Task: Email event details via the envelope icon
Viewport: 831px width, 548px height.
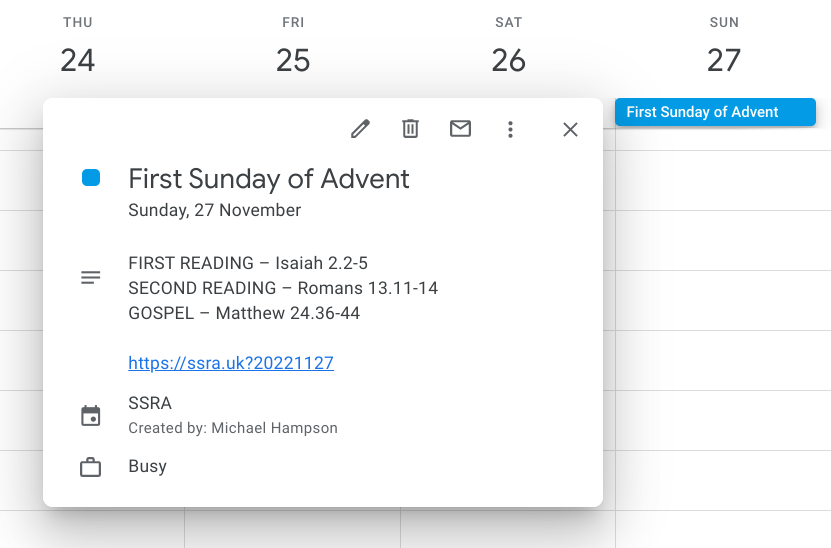Action: pyautogui.click(x=460, y=129)
